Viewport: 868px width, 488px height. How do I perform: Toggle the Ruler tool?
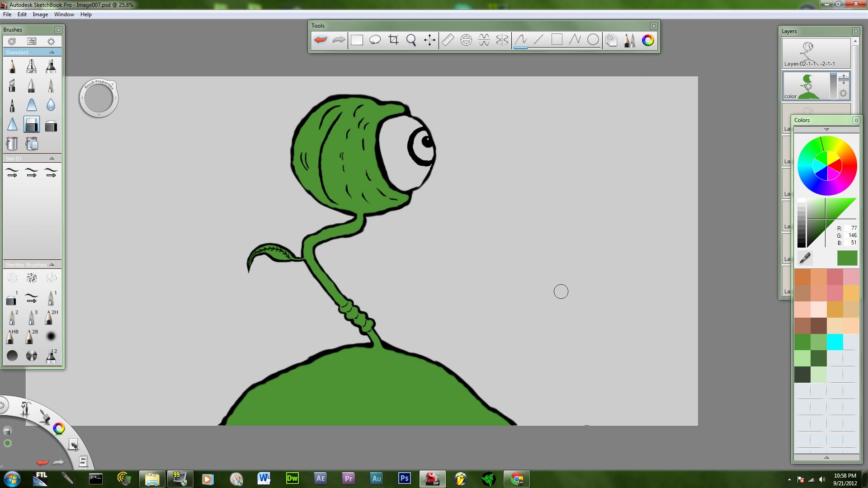pos(448,40)
